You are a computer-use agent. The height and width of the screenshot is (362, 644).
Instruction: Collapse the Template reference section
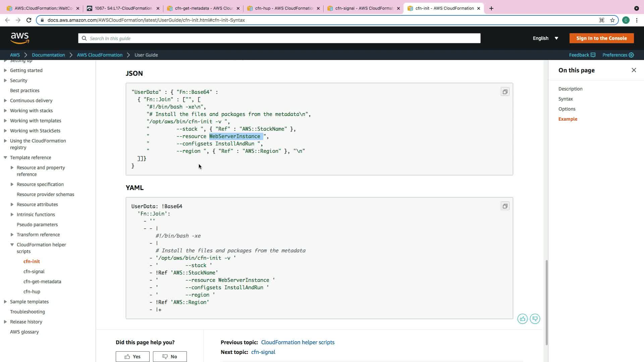coord(5,158)
